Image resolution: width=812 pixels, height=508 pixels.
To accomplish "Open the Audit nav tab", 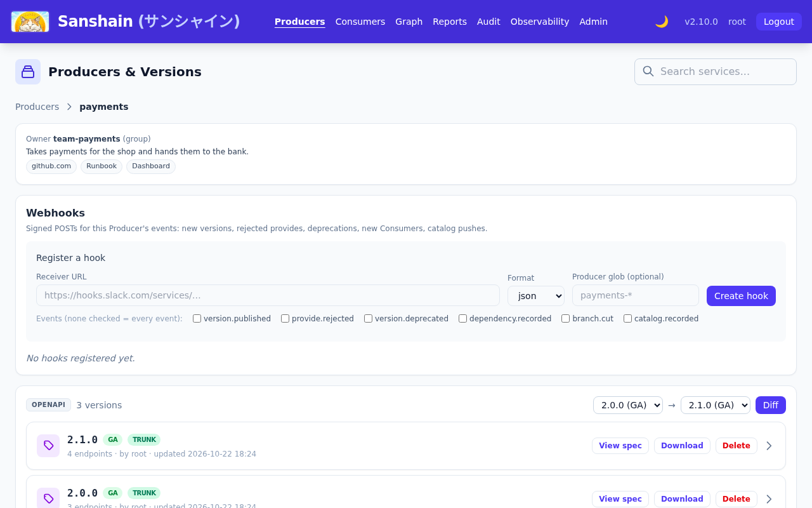I will coord(488,22).
